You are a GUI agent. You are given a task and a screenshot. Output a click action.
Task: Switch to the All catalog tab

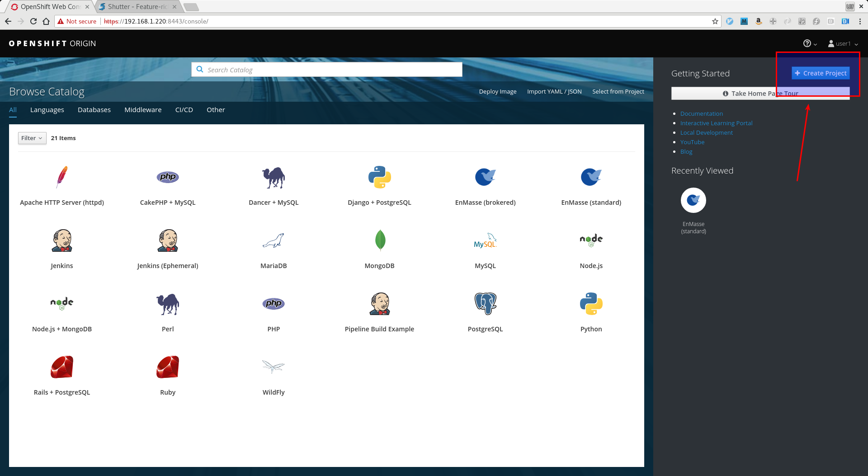13,110
